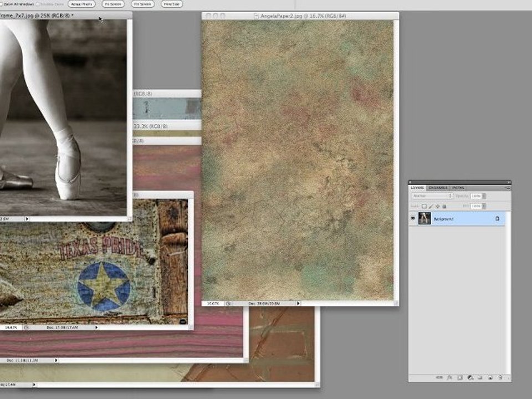Click zoom percentage field in AngelaPaper2 window
The height and width of the screenshot is (399, 532).
point(213,304)
